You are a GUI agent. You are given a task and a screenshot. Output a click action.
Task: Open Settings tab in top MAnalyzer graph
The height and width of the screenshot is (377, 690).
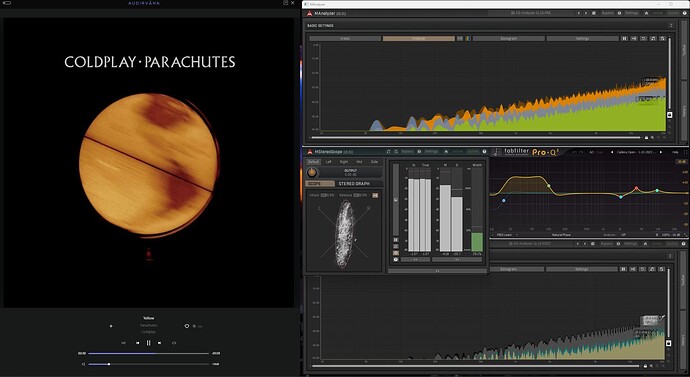[x=582, y=39]
